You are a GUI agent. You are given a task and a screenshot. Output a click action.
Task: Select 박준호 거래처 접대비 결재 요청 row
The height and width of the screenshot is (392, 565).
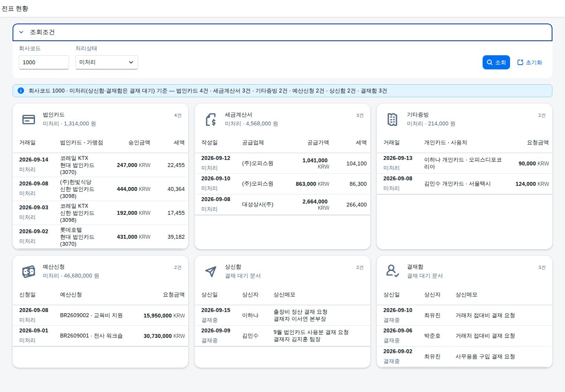point(465,336)
